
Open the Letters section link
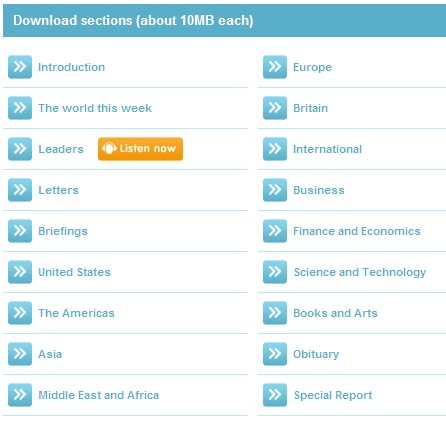(x=58, y=190)
